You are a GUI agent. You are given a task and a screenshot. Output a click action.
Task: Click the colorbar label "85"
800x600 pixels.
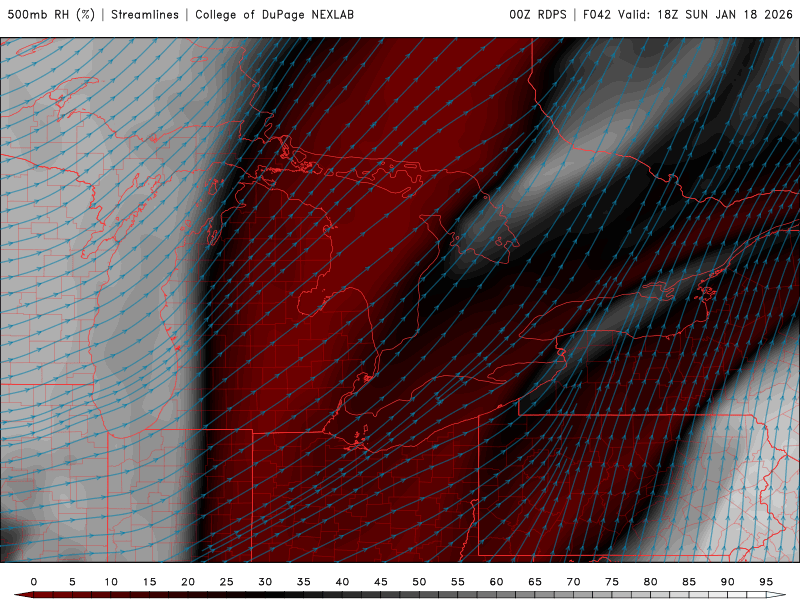[x=689, y=582]
